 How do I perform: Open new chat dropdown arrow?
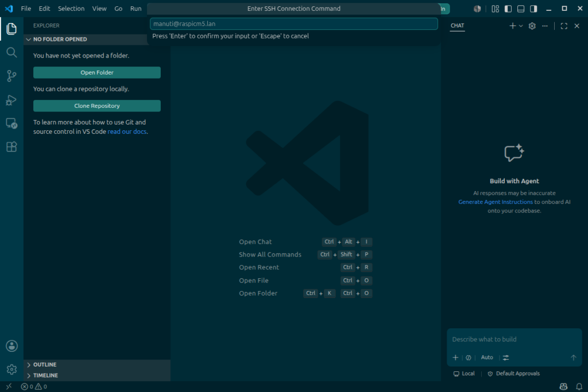[x=521, y=26]
